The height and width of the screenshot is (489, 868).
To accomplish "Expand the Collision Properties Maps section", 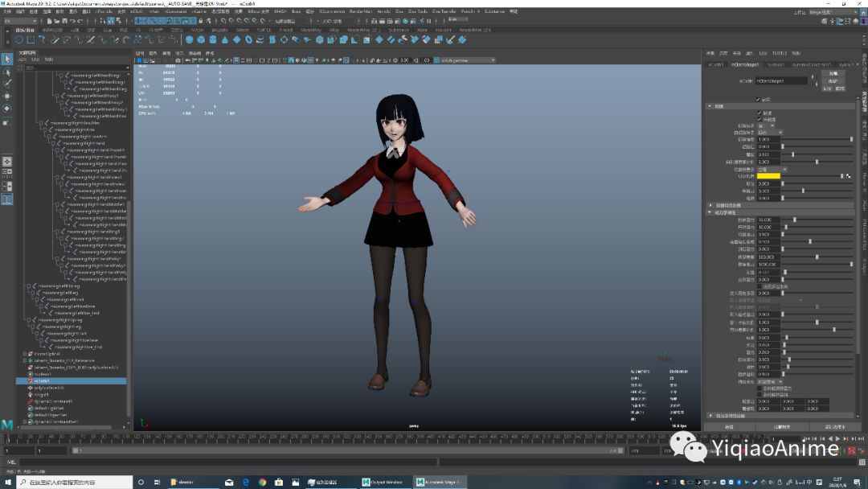I will (x=780, y=205).
